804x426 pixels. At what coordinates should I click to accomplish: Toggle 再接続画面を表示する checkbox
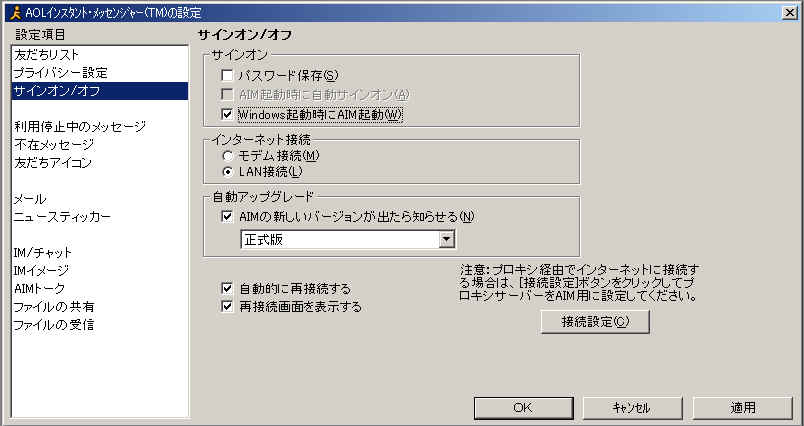[x=227, y=307]
